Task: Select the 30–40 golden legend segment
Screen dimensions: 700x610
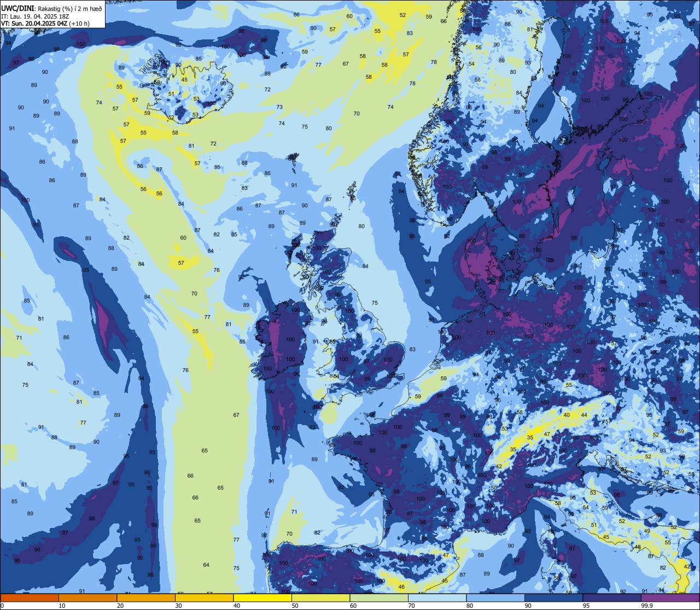Action: coord(204,598)
